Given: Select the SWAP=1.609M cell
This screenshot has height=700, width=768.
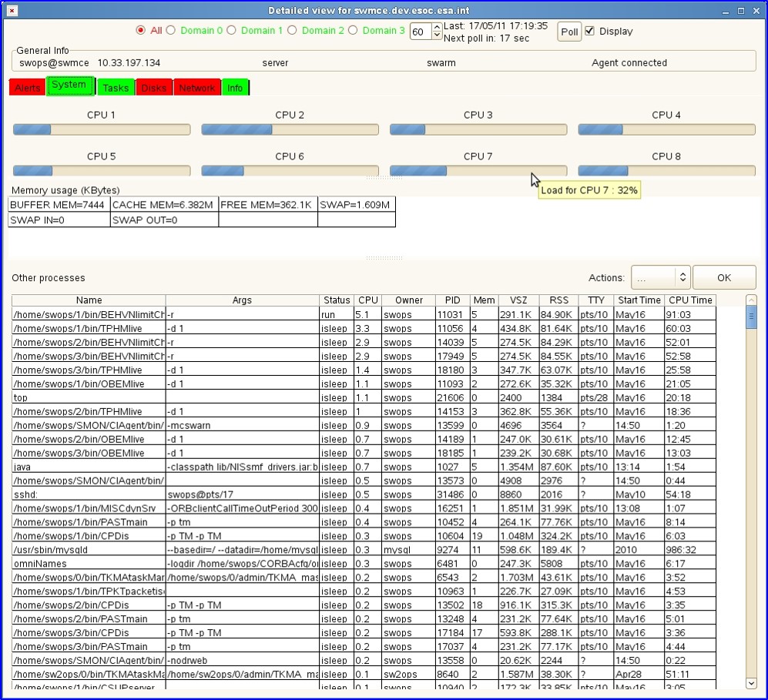Looking at the screenshot, I should 357,205.
